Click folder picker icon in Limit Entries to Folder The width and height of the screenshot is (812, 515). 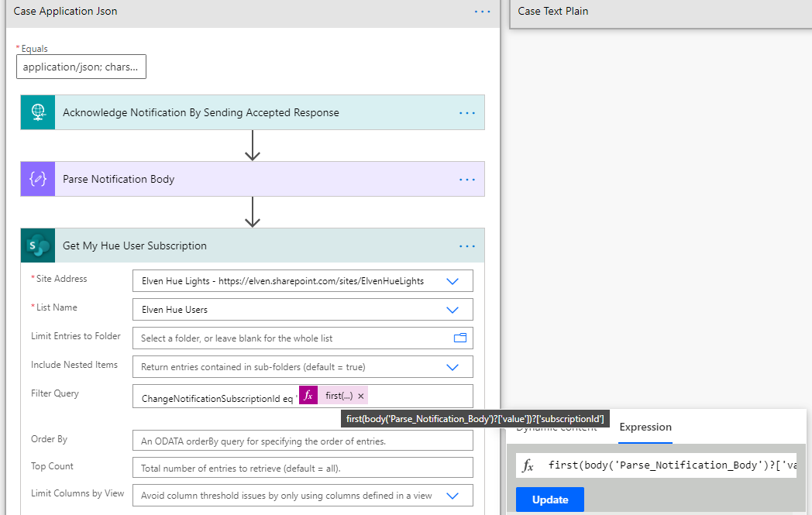click(460, 338)
